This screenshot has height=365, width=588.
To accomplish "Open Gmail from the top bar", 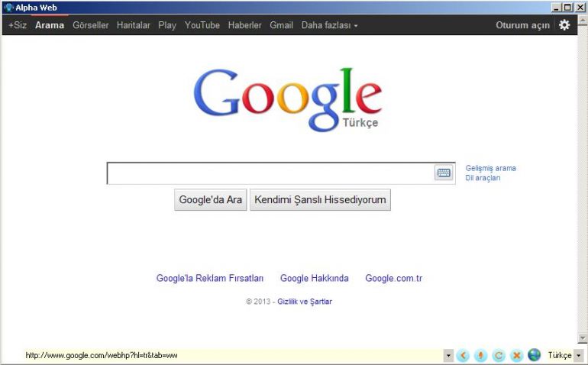I will click(281, 25).
